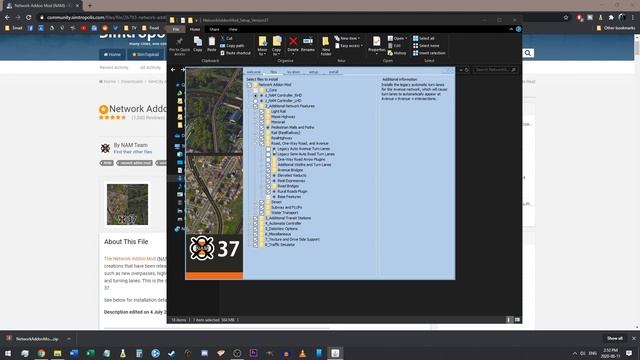Click Explorer search box

pos(495,70)
